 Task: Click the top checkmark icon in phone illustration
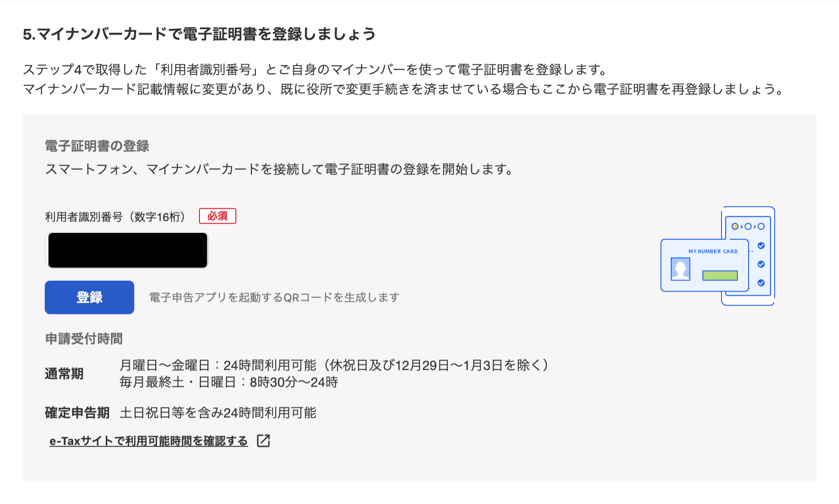(761, 245)
